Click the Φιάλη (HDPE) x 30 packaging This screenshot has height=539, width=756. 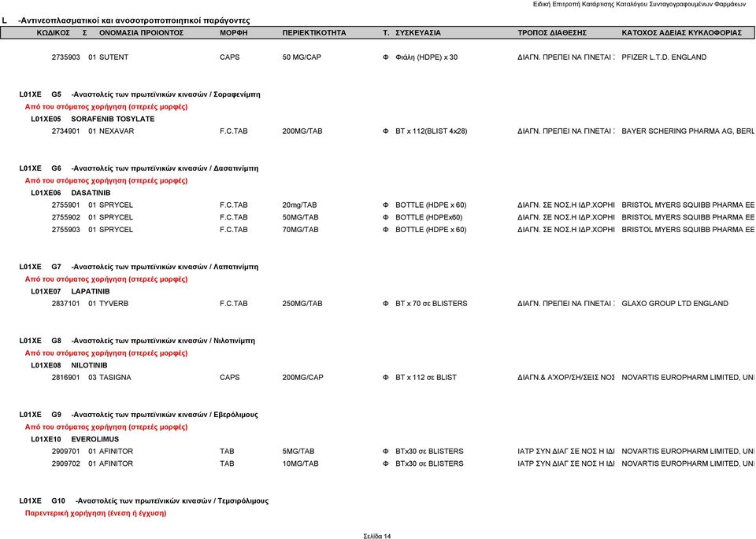(x=426, y=57)
